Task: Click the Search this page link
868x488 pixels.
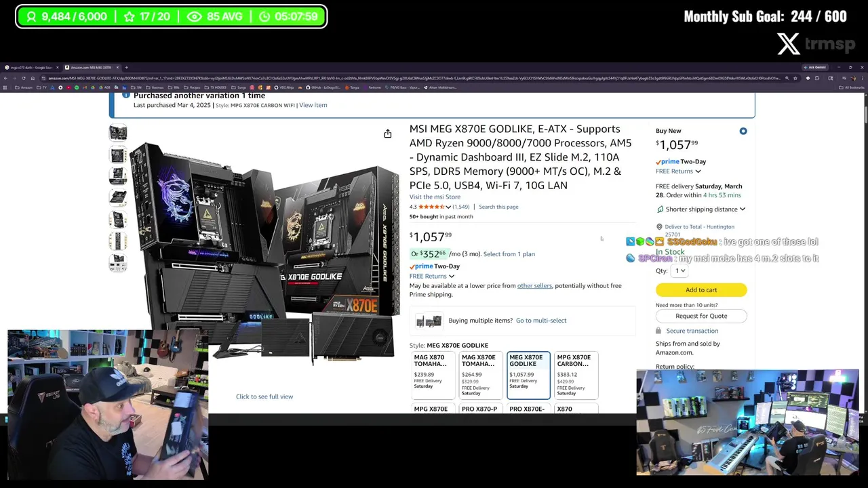Action: (x=498, y=207)
